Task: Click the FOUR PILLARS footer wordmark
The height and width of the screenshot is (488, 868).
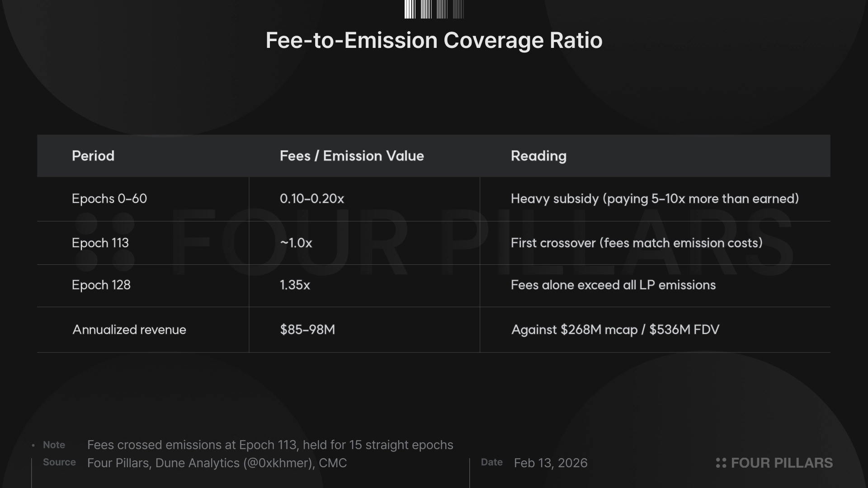Action: [x=782, y=463]
